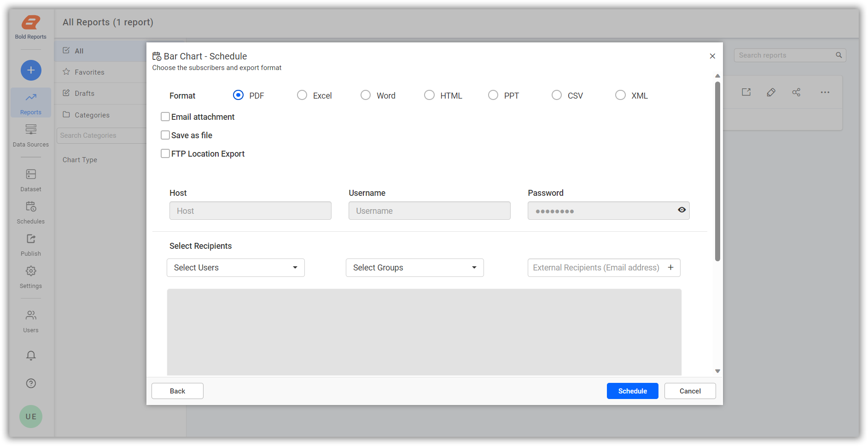Open the Schedules section
Viewport: 868px width, 446px height.
coord(30,212)
